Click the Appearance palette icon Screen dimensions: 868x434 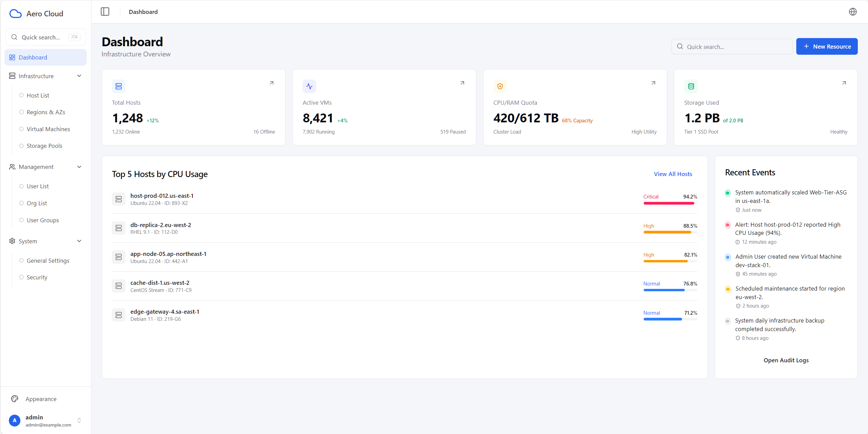tap(15, 399)
